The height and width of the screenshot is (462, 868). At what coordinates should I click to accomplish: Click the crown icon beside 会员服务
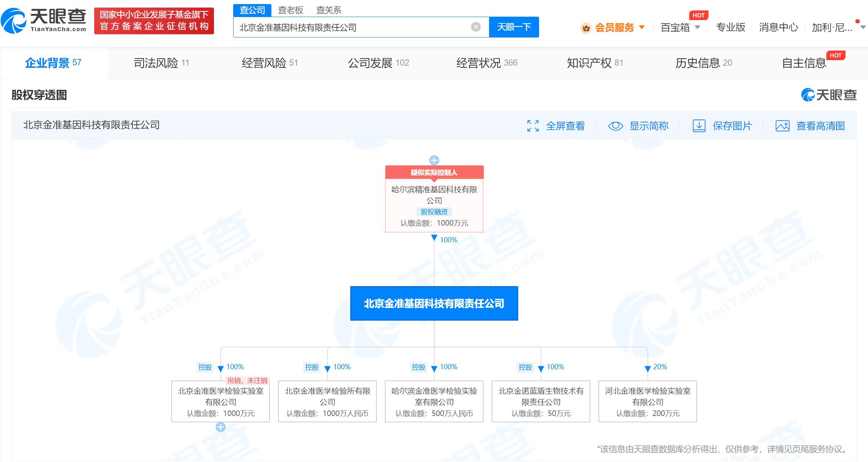pos(586,28)
